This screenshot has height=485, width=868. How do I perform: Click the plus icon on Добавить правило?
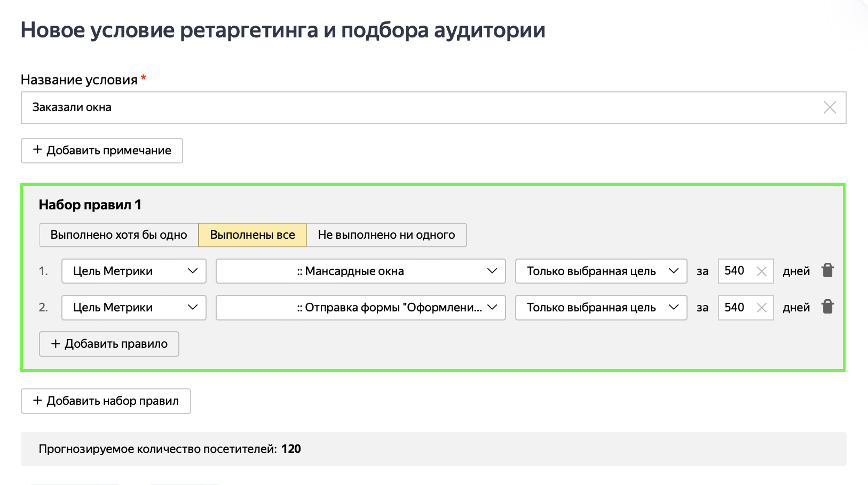[x=55, y=343]
